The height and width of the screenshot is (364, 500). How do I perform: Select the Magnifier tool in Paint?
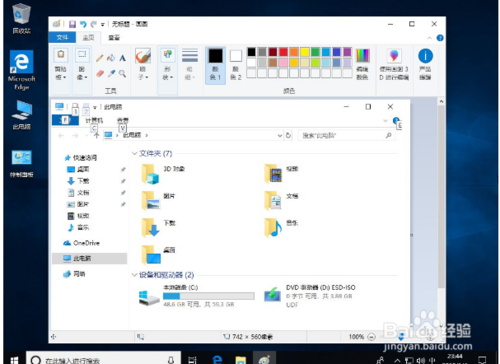[122, 73]
